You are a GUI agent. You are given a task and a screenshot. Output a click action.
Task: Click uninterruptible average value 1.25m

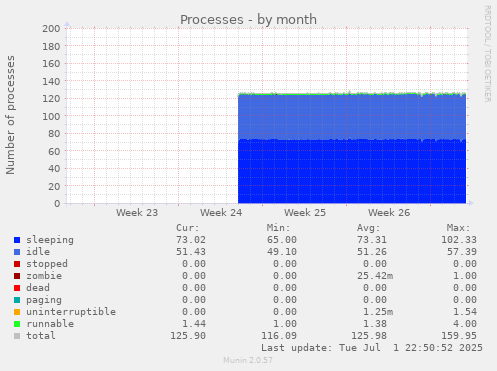[378, 312]
